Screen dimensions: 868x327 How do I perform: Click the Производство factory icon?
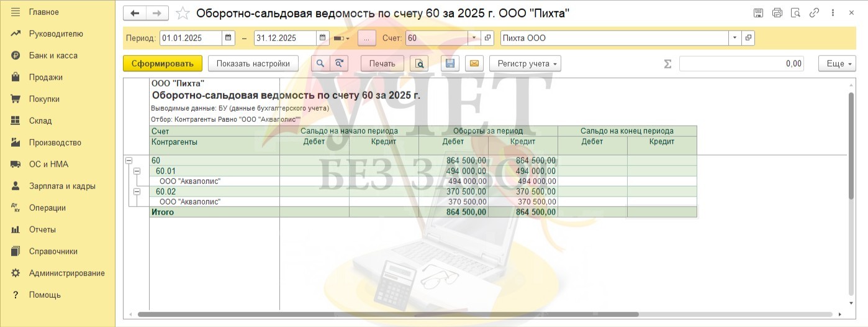click(16, 142)
